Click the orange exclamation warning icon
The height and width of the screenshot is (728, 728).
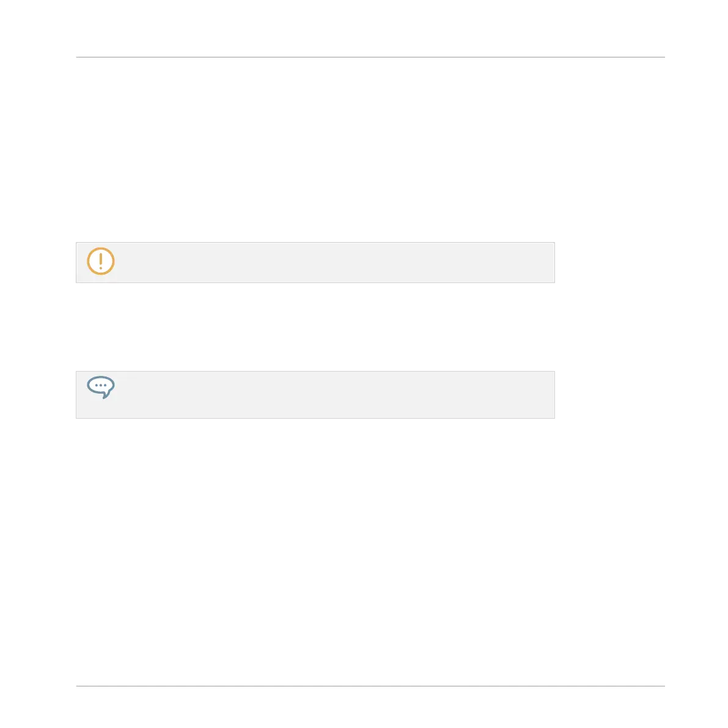pos(101,261)
